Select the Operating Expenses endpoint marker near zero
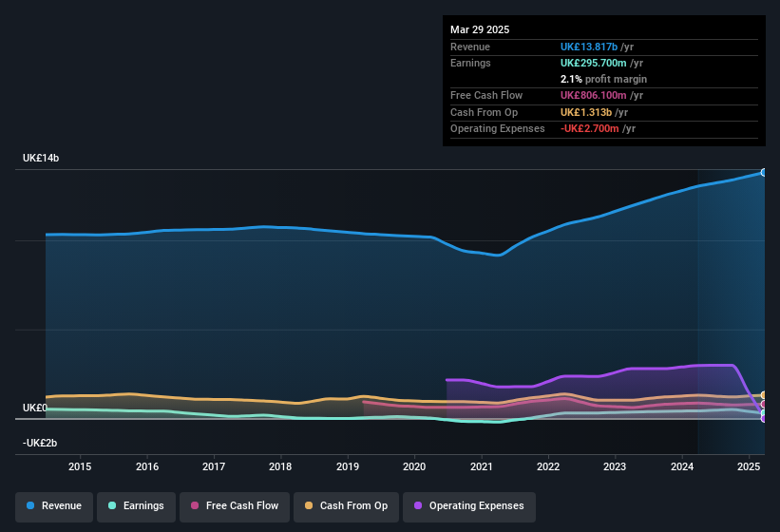The width and height of the screenshot is (780, 532). point(764,419)
